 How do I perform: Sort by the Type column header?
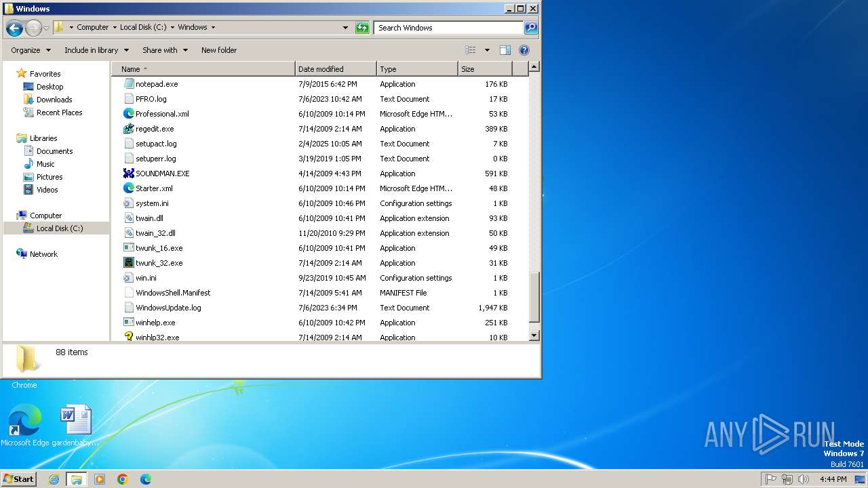pyautogui.click(x=417, y=69)
